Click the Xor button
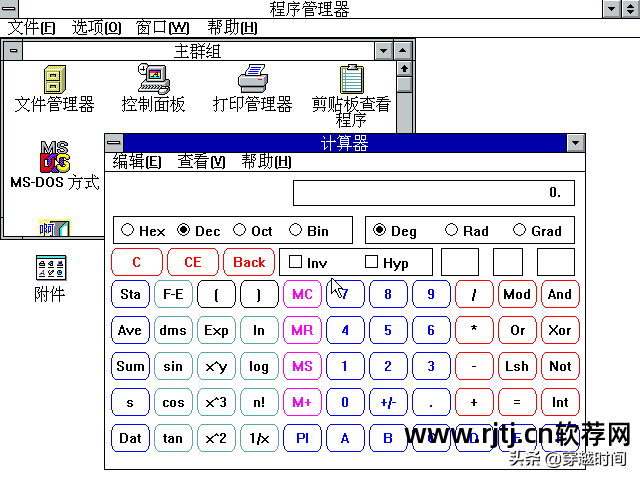This screenshot has height=480, width=640. point(560,330)
